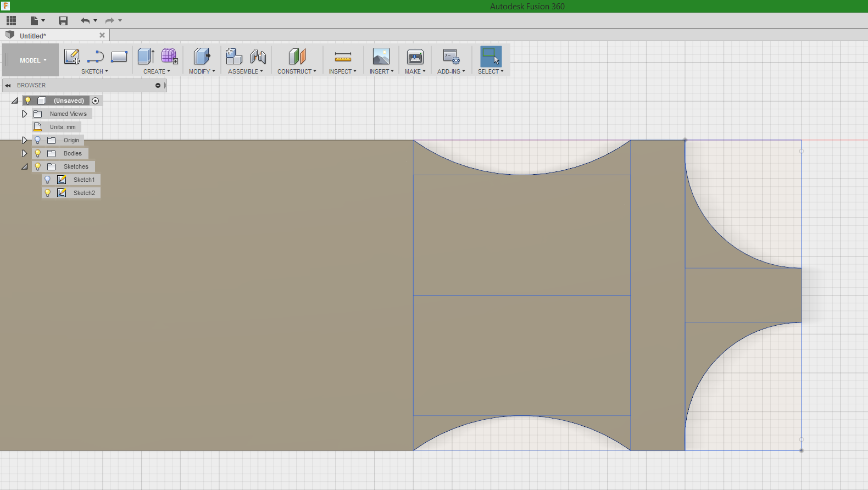Viewport: 868px width, 490px height.
Task: Select the Measure tool icon
Action: [343, 57]
